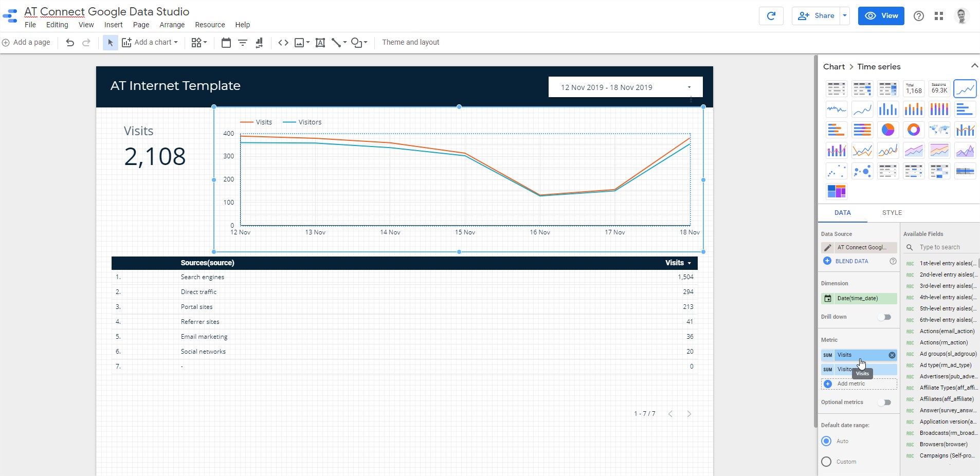
Task: Open the Arrange menu
Action: tap(172, 25)
